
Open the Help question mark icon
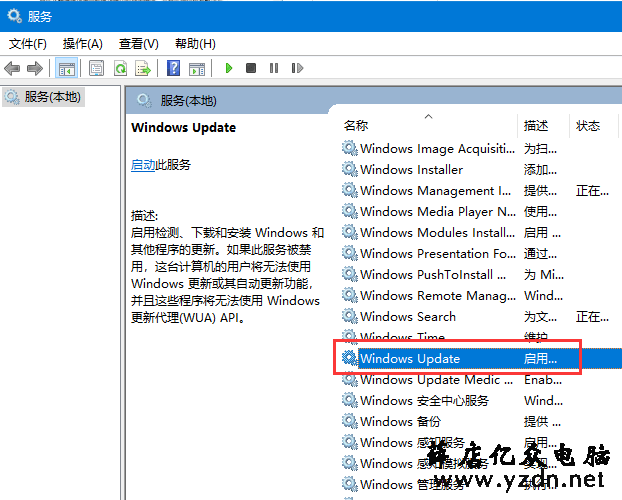click(x=173, y=68)
